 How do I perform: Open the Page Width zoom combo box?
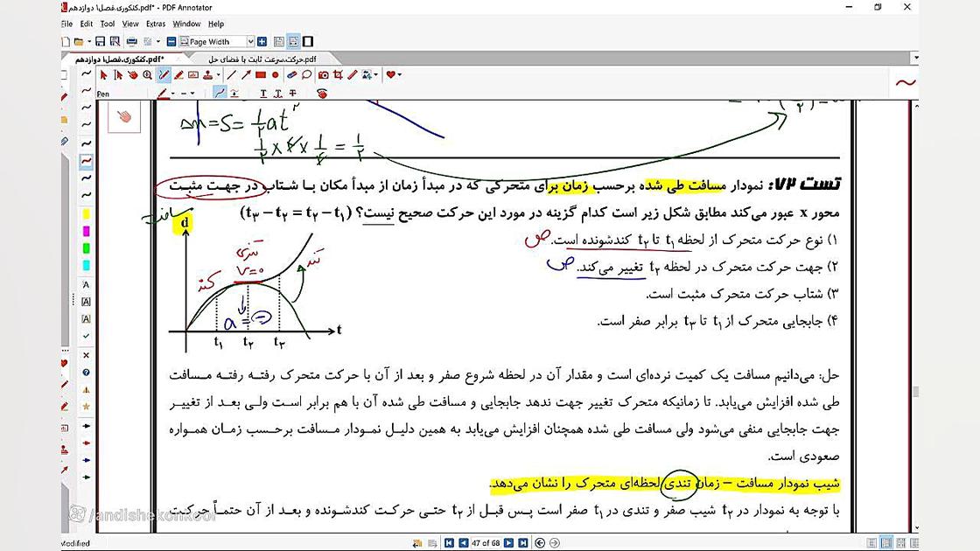point(217,41)
